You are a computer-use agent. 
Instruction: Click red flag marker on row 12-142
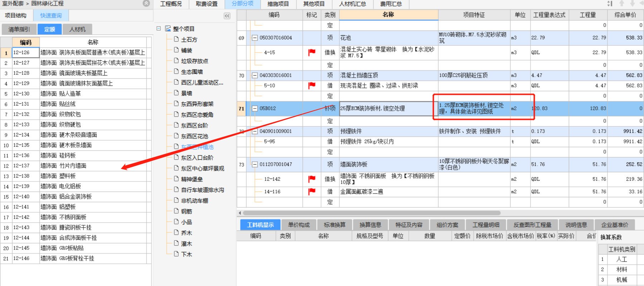click(312, 179)
